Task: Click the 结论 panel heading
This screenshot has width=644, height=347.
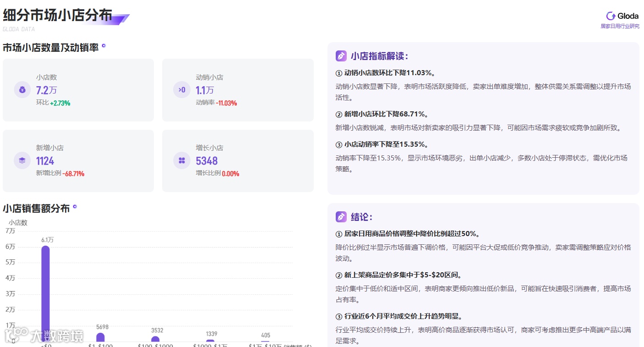Action: (362, 217)
